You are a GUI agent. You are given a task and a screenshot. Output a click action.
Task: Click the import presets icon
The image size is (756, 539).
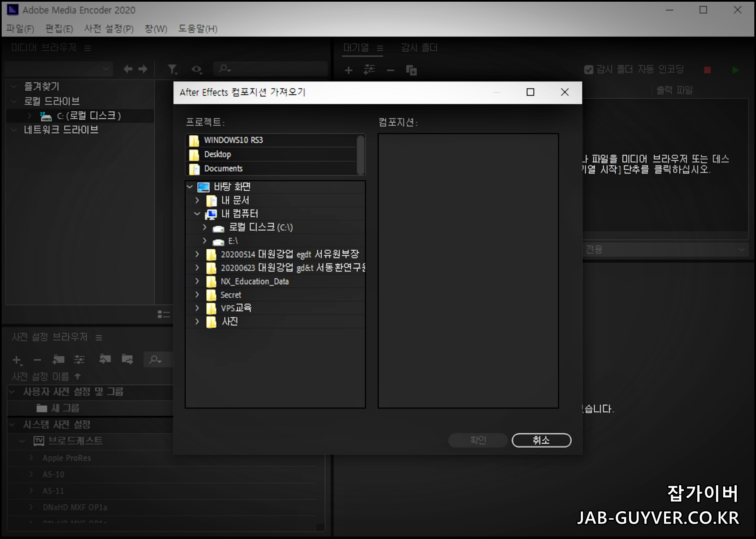click(x=105, y=359)
